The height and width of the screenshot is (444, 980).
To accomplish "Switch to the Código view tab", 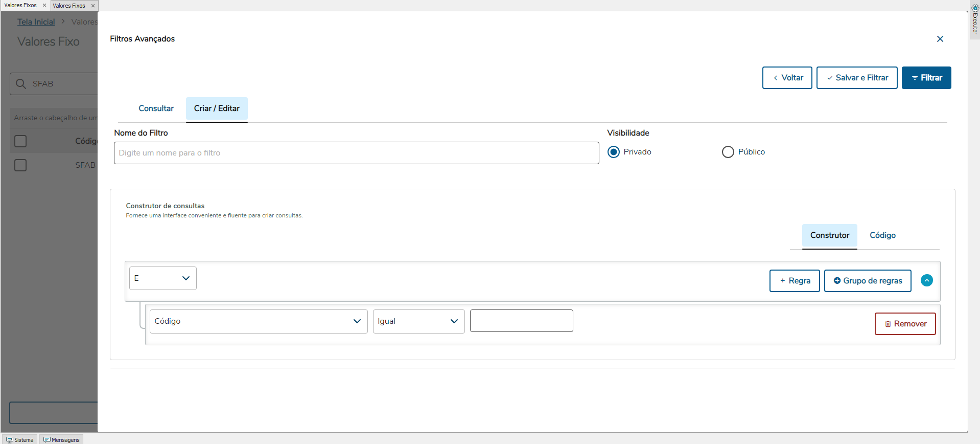I will [x=882, y=235].
